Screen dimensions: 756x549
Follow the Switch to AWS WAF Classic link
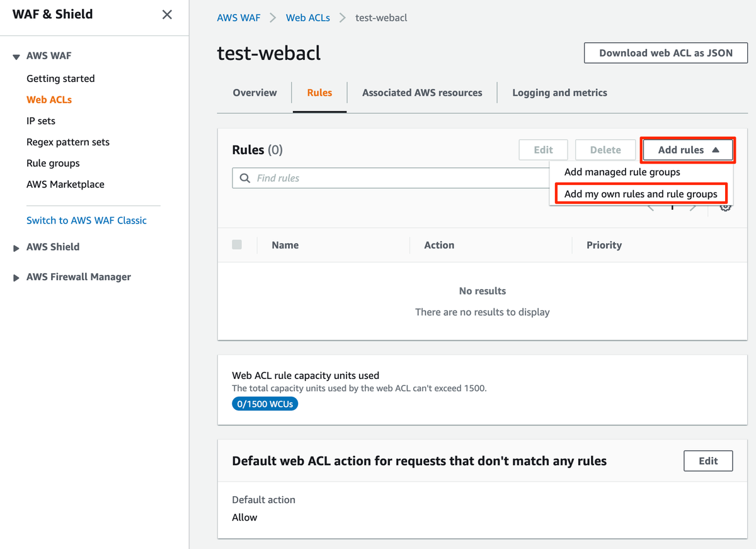click(86, 220)
